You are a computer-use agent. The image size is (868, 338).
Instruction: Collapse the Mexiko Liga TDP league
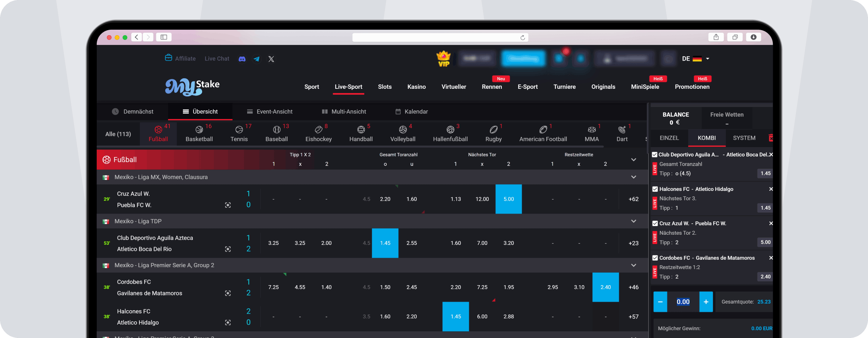(633, 221)
